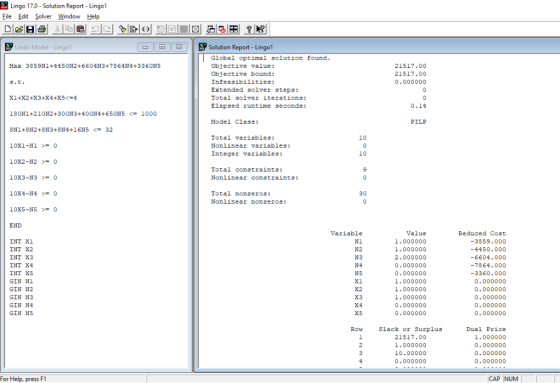Click the Objective value 21517.00 figure
The height and width of the screenshot is (383, 560).
[410, 66]
